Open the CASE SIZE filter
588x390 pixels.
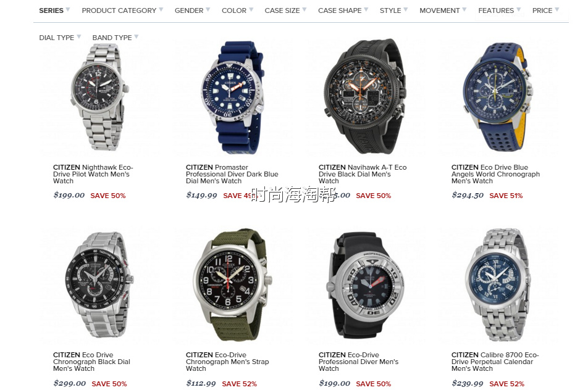pyautogui.click(x=285, y=10)
